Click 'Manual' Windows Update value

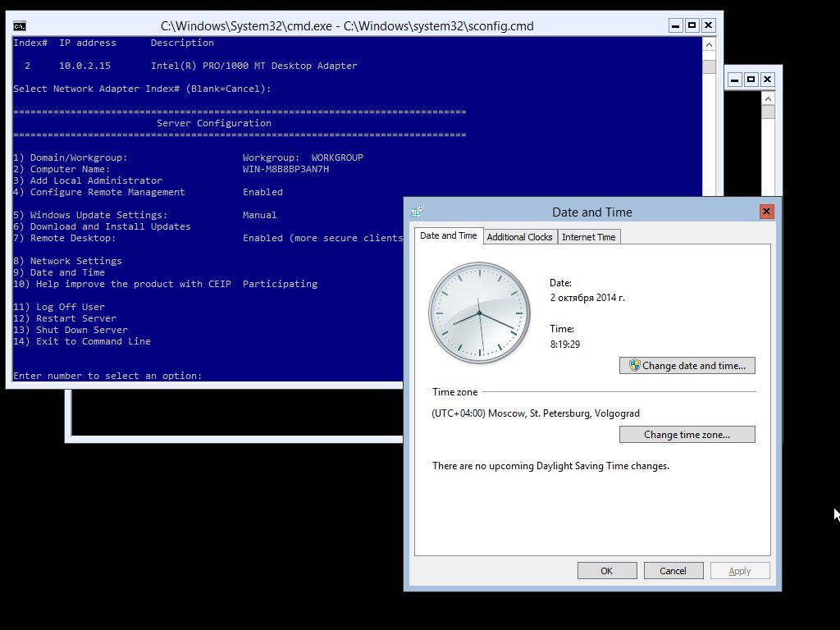(x=260, y=216)
